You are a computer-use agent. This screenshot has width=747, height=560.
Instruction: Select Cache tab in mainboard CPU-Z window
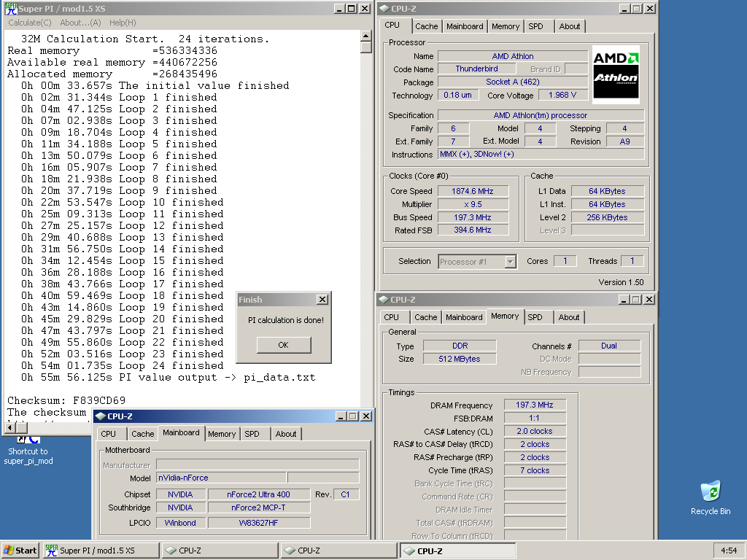142,434
